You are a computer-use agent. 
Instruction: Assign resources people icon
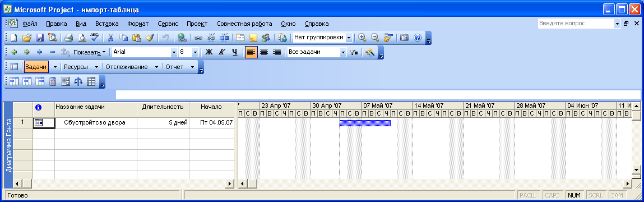(x=266, y=38)
